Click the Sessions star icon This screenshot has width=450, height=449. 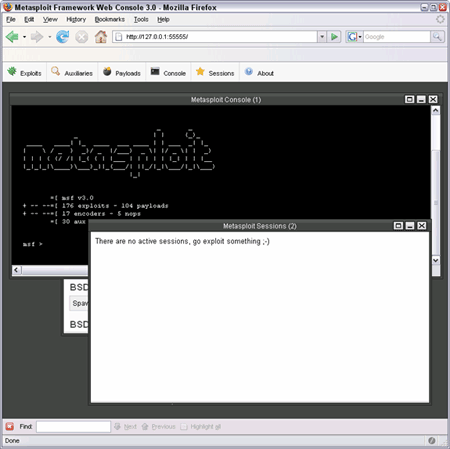(x=200, y=71)
